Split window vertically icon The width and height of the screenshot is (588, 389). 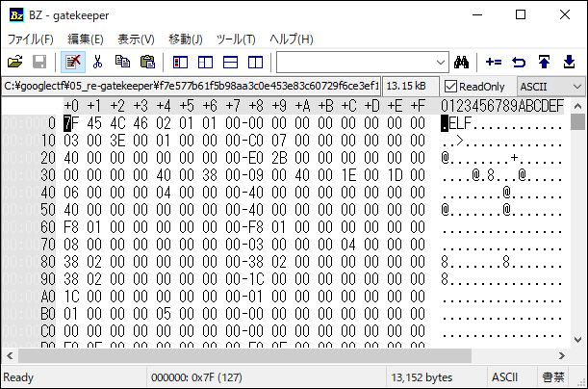[x=255, y=62]
